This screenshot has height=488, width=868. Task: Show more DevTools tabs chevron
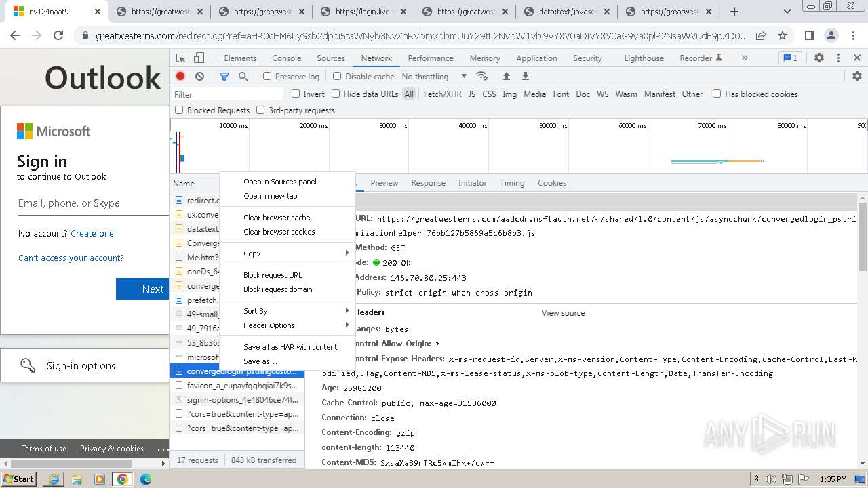pos(745,58)
